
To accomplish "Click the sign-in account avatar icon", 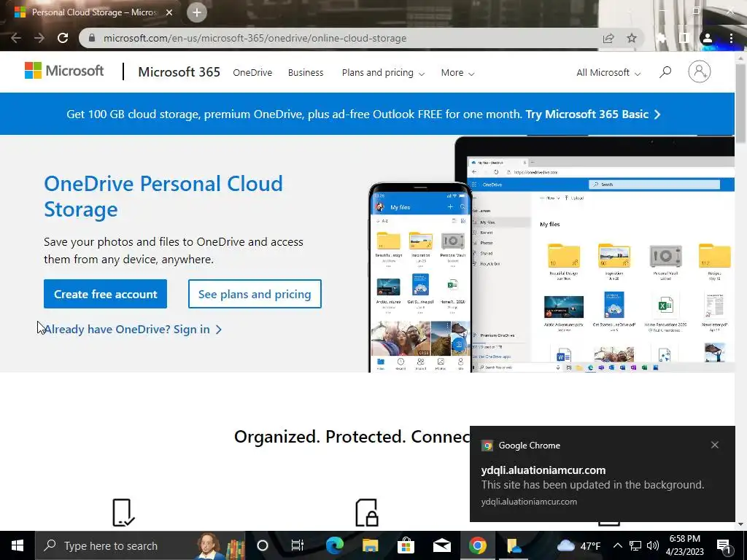I will (x=699, y=72).
